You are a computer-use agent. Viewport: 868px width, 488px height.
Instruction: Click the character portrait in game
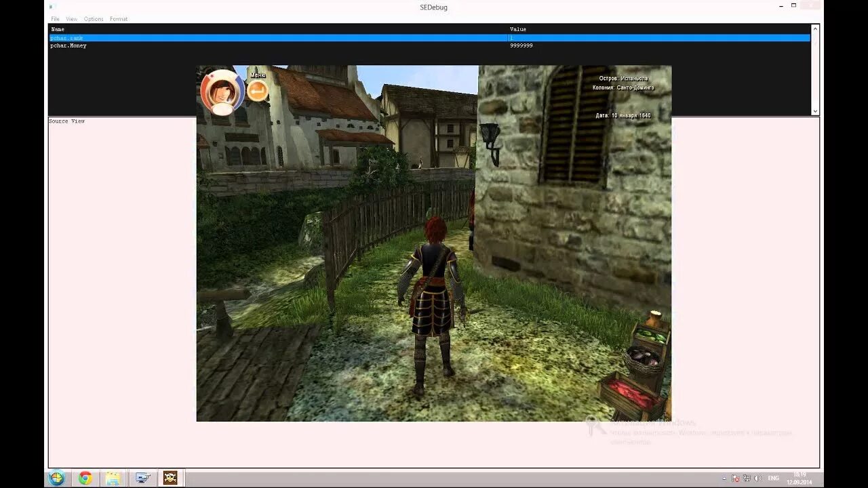222,91
